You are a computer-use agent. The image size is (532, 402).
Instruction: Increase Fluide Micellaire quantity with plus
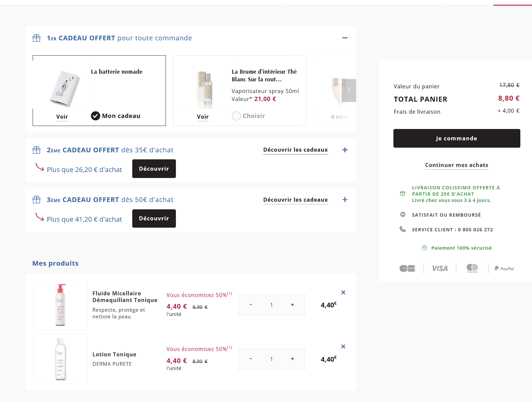(x=292, y=305)
